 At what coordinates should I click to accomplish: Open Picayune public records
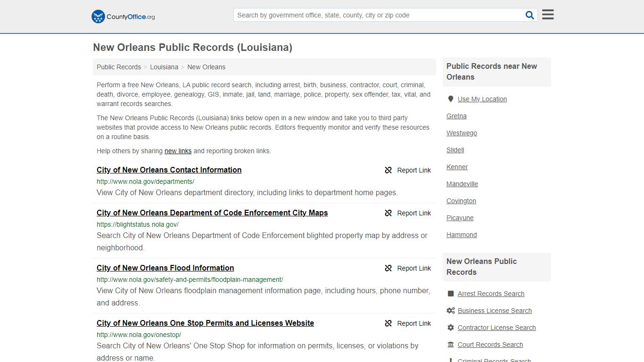tap(460, 218)
